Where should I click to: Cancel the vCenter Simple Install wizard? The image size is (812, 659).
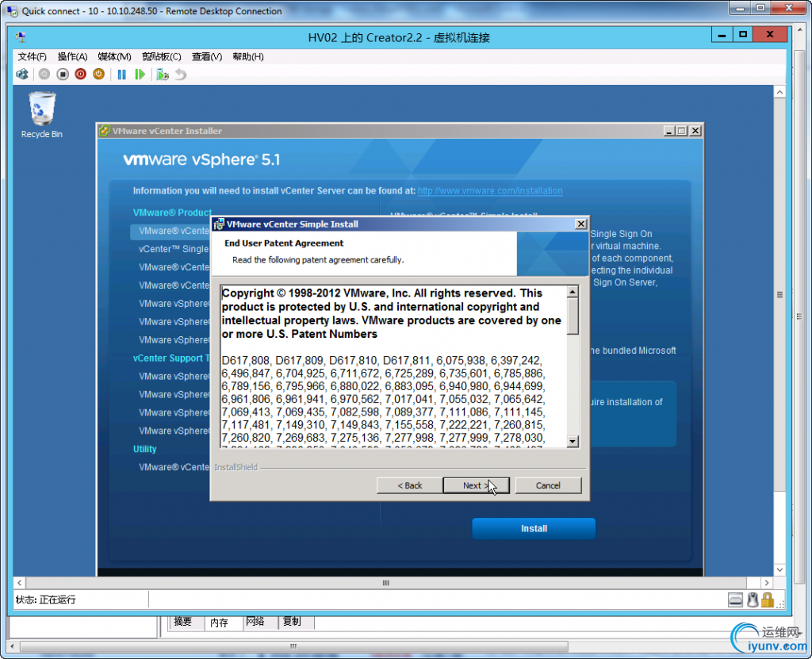click(x=548, y=485)
